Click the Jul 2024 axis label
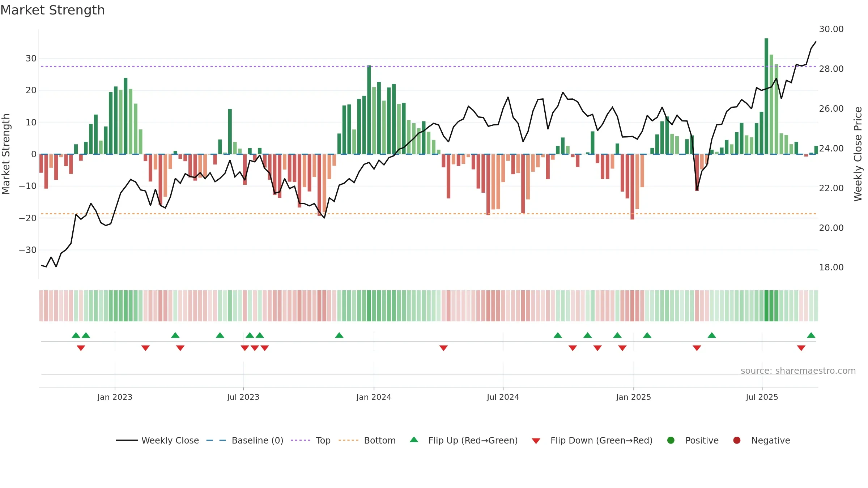 pos(503,397)
